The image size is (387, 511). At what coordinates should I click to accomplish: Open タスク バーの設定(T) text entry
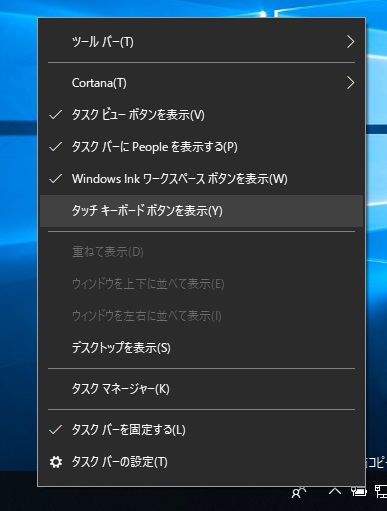tap(120, 462)
